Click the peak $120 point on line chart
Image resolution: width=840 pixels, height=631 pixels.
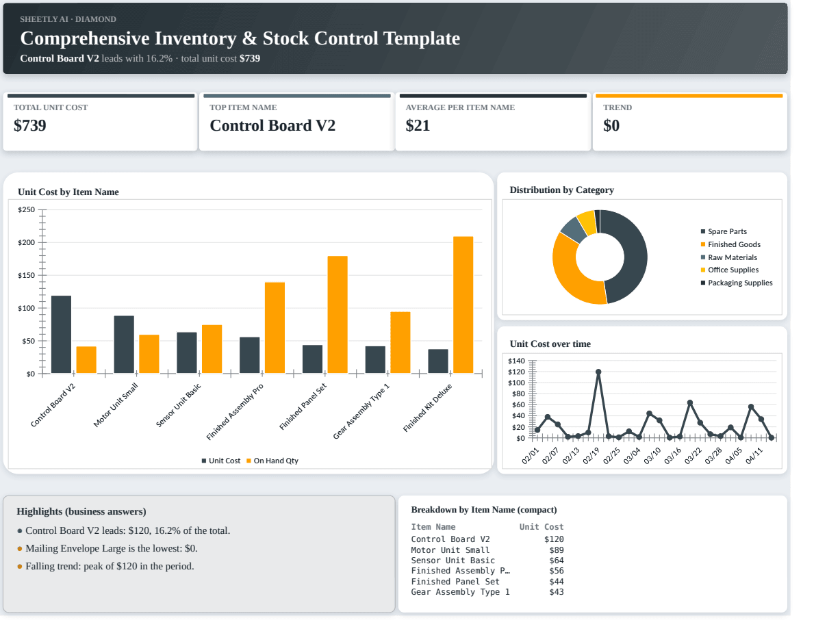598,372
